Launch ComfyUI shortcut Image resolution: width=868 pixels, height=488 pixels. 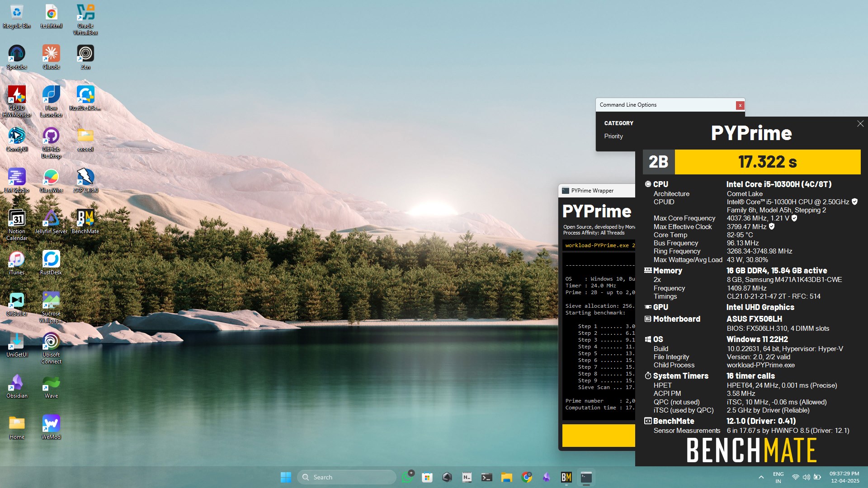click(17, 140)
